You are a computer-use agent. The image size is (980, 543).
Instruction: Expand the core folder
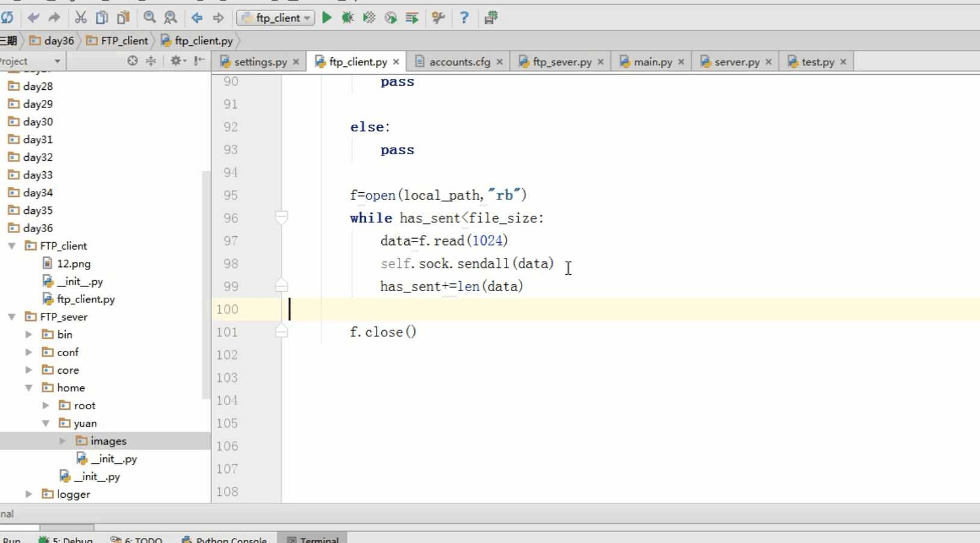tap(28, 370)
